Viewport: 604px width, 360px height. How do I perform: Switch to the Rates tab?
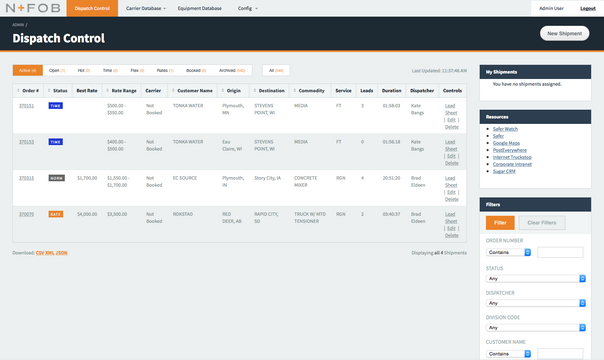(x=165, y=70)
